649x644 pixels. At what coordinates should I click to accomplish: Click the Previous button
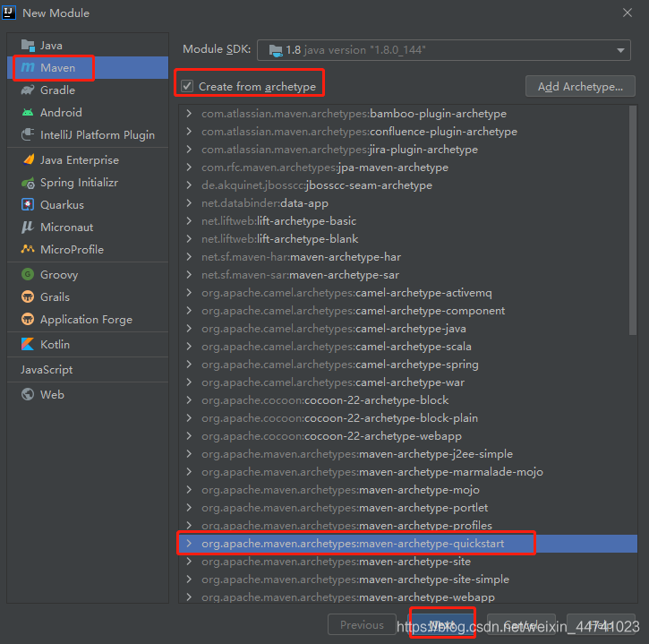362,624
